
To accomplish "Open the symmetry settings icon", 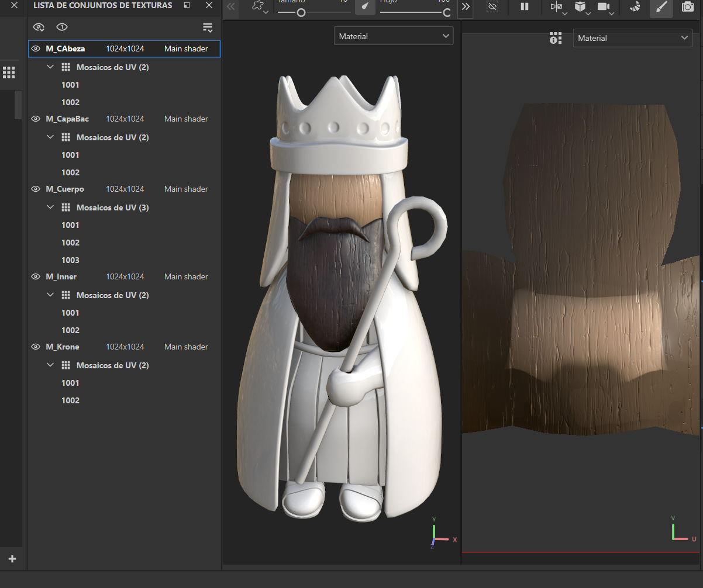I will pos(556,8).
